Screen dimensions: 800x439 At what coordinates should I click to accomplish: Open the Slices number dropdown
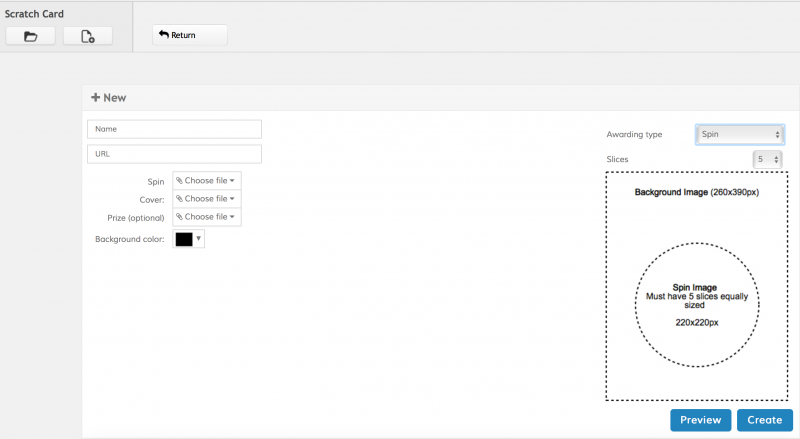[x=767, y=159]
